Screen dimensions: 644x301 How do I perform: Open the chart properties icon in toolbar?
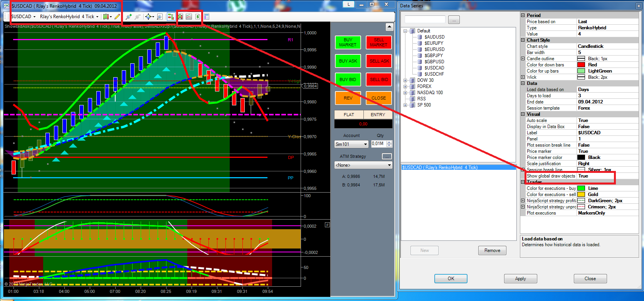click(207, 17)
